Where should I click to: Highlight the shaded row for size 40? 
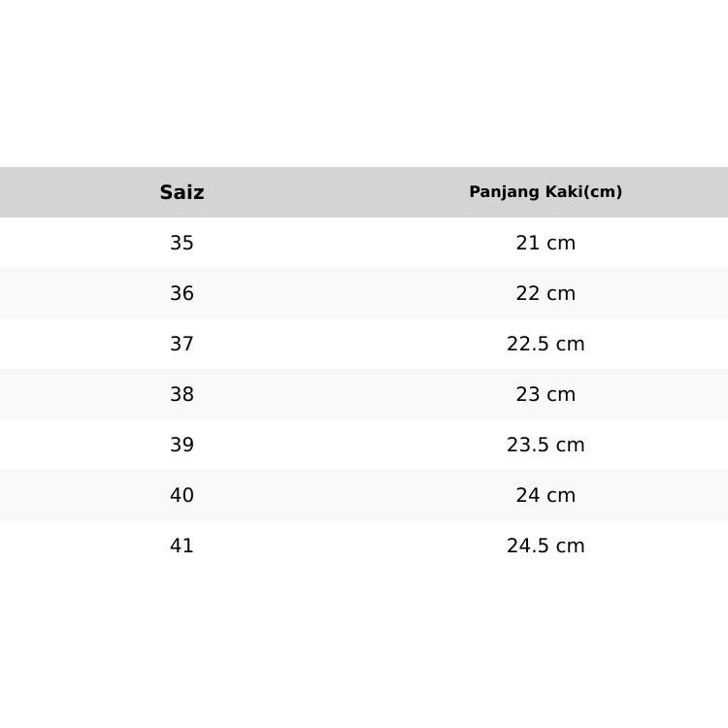(x=364, y=495)
